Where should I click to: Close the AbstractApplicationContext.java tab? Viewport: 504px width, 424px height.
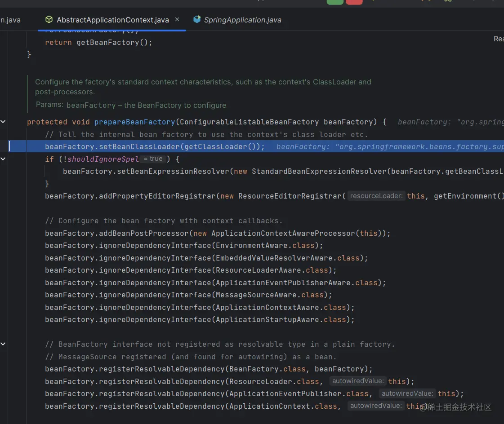[x=177, y=20]
